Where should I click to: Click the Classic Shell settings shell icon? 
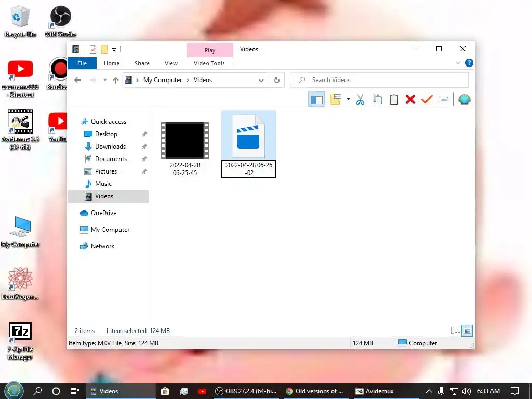pos(464,99)
